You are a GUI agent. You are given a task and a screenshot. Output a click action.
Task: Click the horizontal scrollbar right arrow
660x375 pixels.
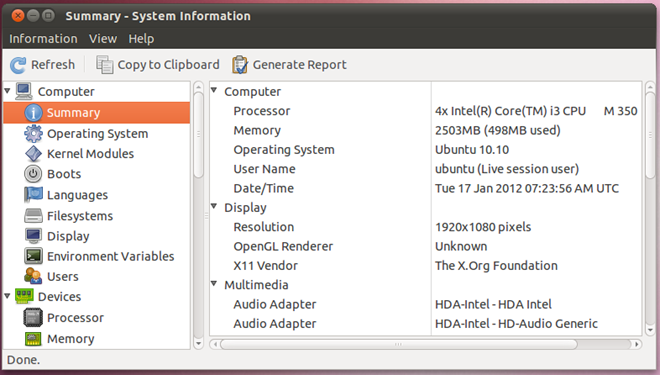click(637, 344)
